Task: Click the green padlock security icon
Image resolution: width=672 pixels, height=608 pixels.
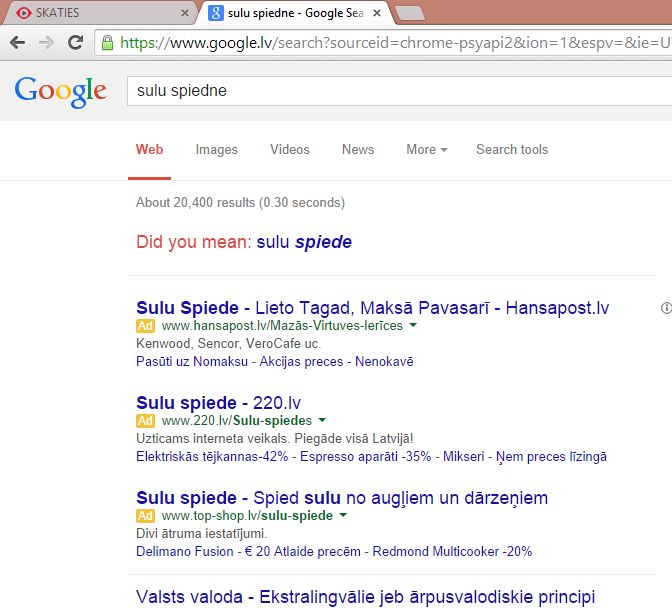Action: pyautogui.click(x=107, y=42)
